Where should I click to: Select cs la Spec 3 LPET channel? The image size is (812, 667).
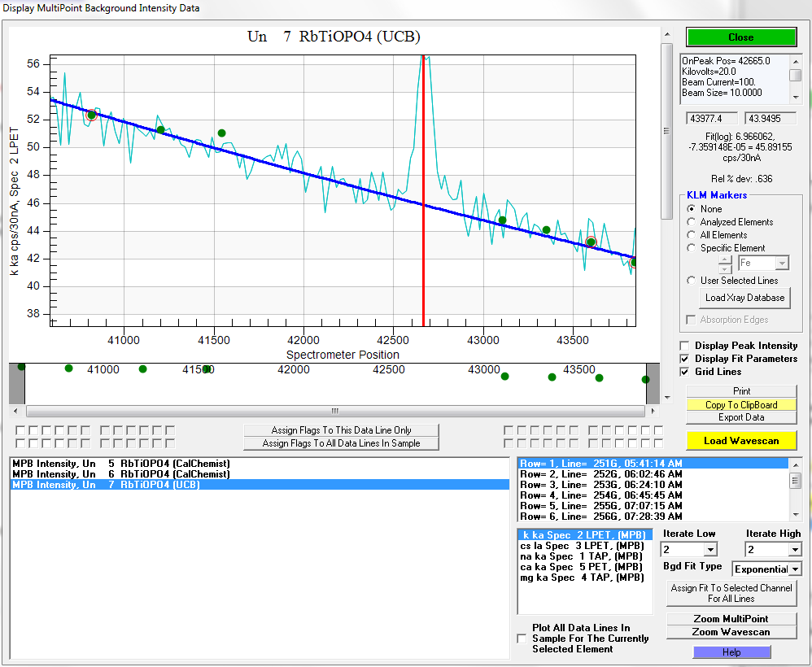click(583, 546)
